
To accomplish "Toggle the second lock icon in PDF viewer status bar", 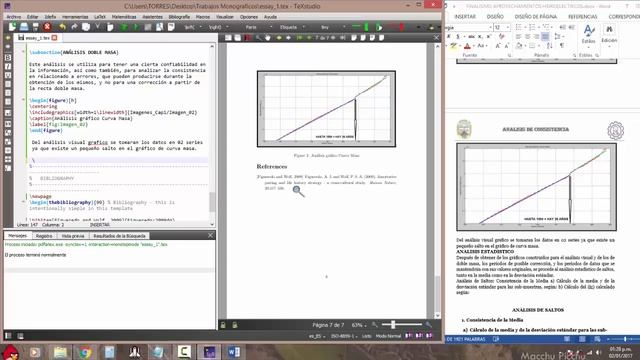I will [x=235, y=325].
